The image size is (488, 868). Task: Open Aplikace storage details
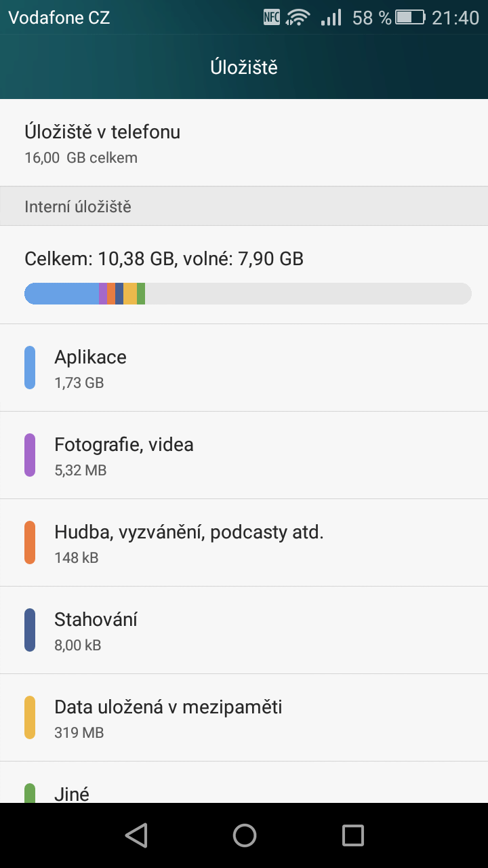pyautogui.click(x=244, y=368)
